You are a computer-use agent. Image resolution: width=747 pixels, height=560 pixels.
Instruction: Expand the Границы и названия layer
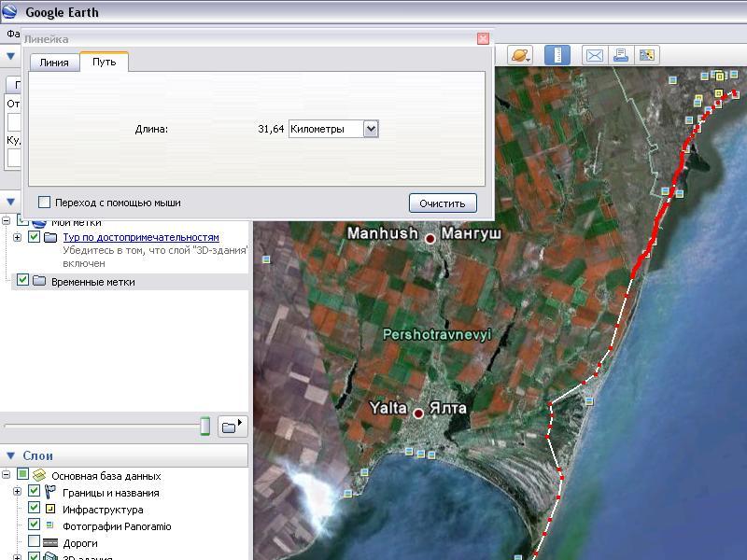(17, 493)
